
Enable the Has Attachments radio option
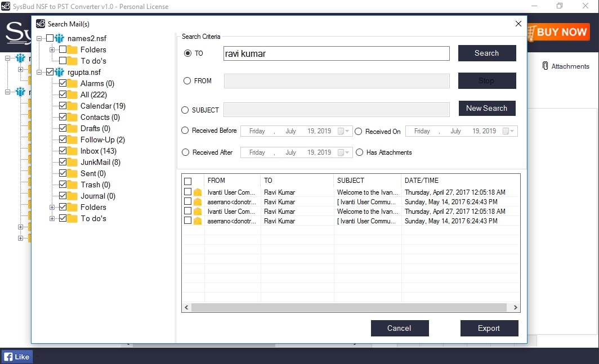(360, 152)
